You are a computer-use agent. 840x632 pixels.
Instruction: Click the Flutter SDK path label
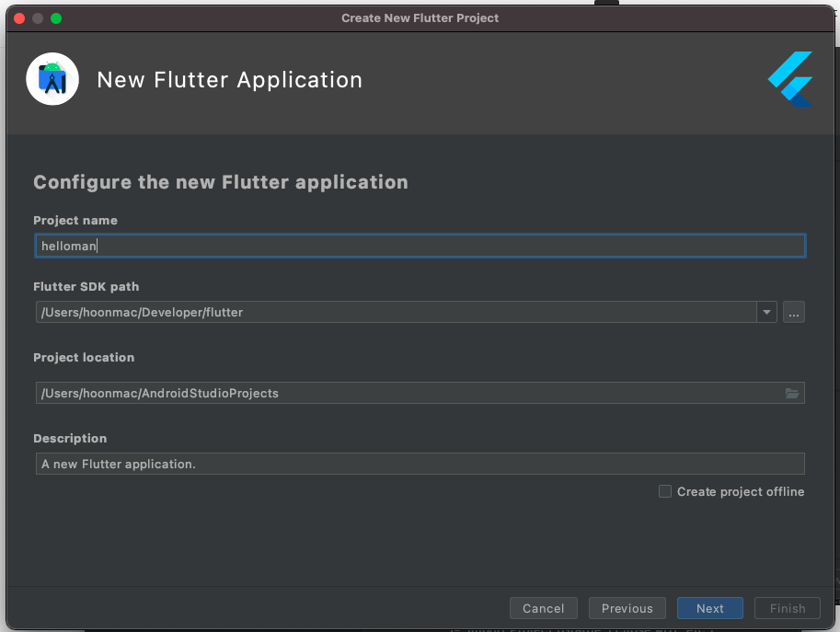(x=86, y=286)
